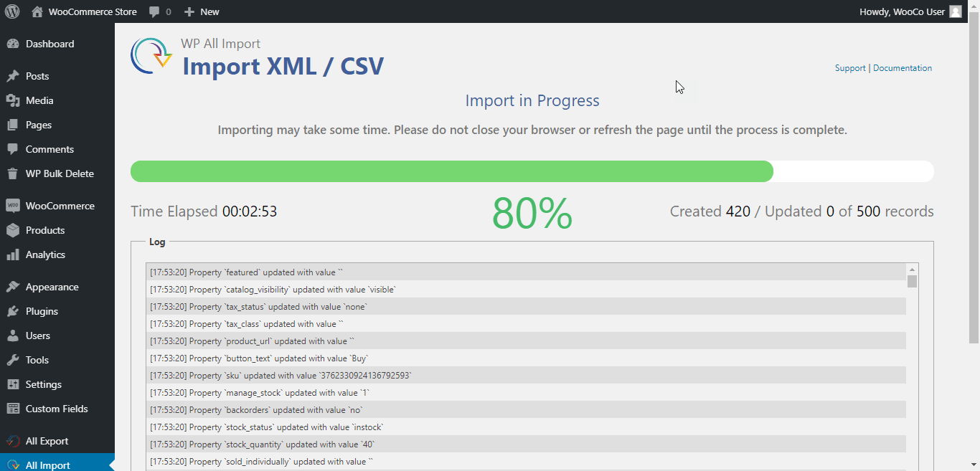Click the 80% progress percentage
The image size is (980, 471).
tap(532, 213)
